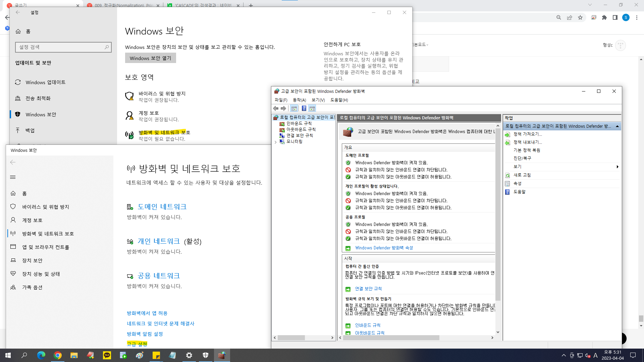The width and height of the screenshot is (644, 362).
Task: Open the Chrome tab search chevron
Action: pyautogui.click(x=590, y=5)
